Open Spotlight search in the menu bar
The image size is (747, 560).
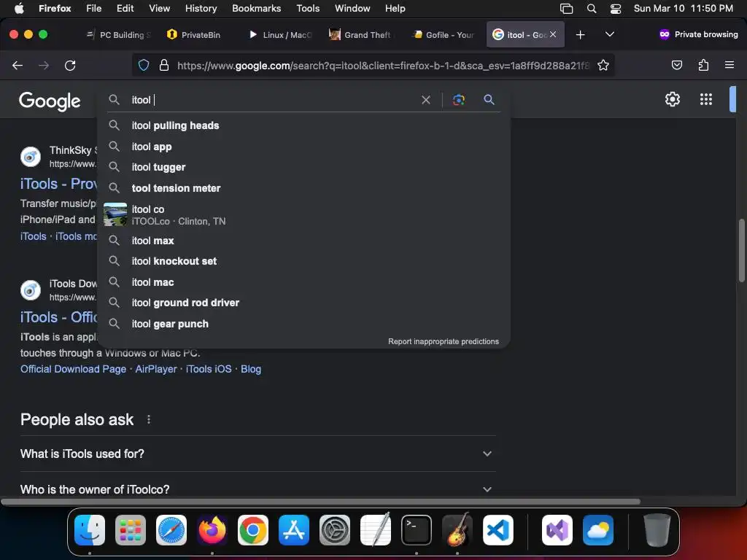tap(592, 9)
